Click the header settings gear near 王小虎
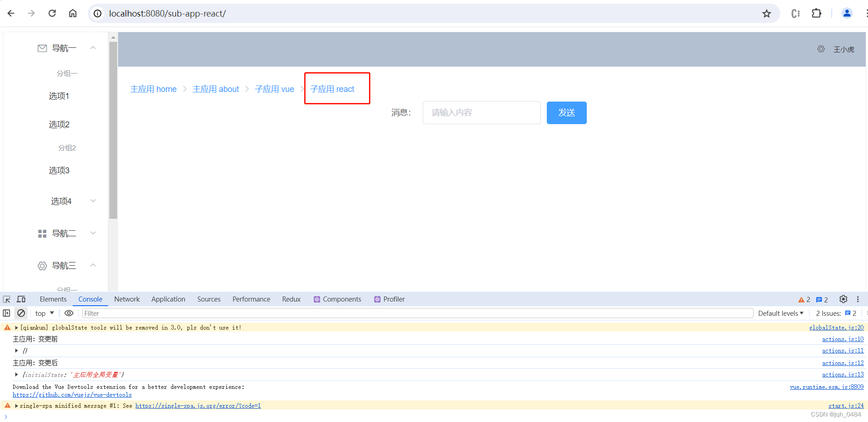Viewport: 868px width, 422px height. [x=821, y=49]
